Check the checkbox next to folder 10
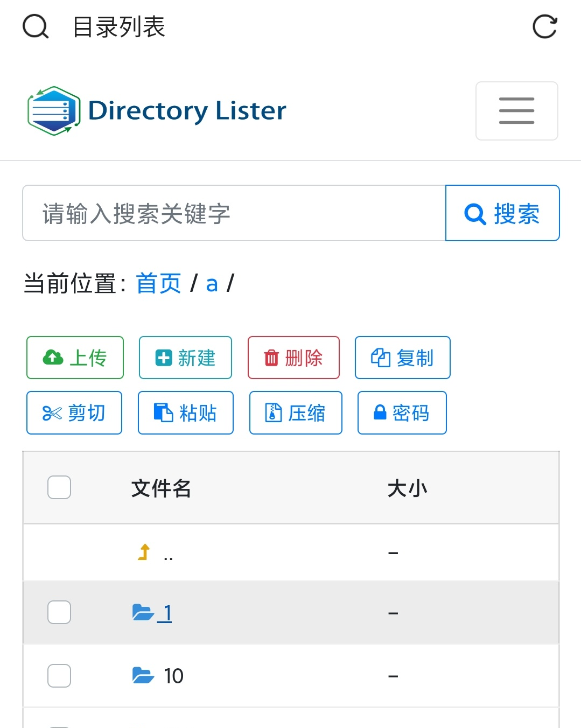 point(58,675)
